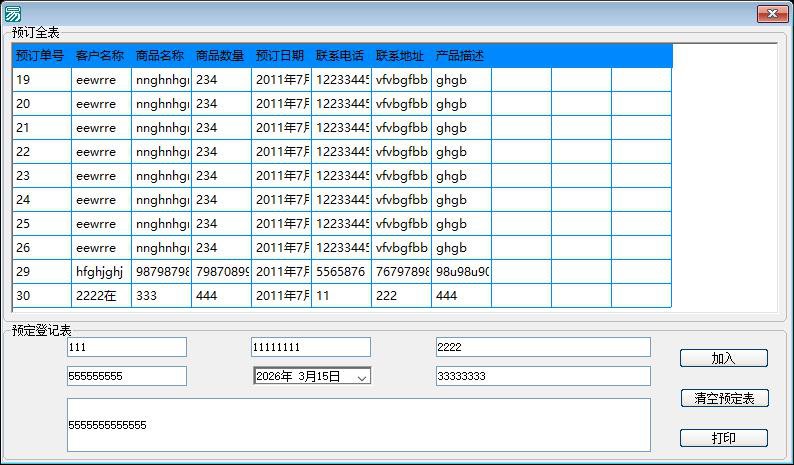Select the 商品数量 column header
This screenshot has width=794, height=465.
221,56
